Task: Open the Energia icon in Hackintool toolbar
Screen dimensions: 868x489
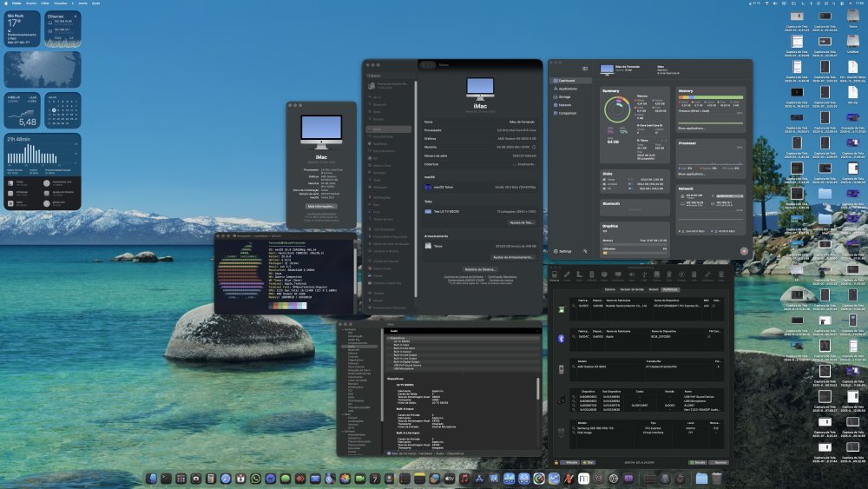Action: [681, 274]
